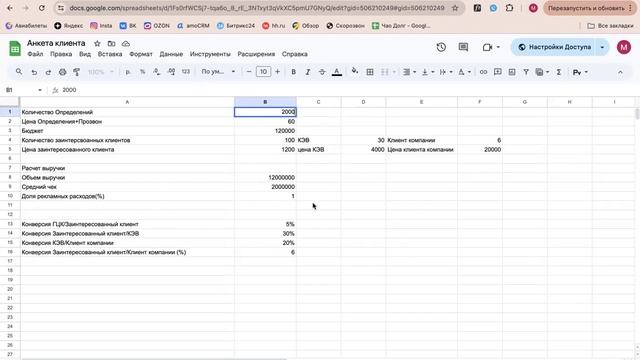Select cell containing 12000000
This screenshot has width=640, height=360.
[265, 178]
